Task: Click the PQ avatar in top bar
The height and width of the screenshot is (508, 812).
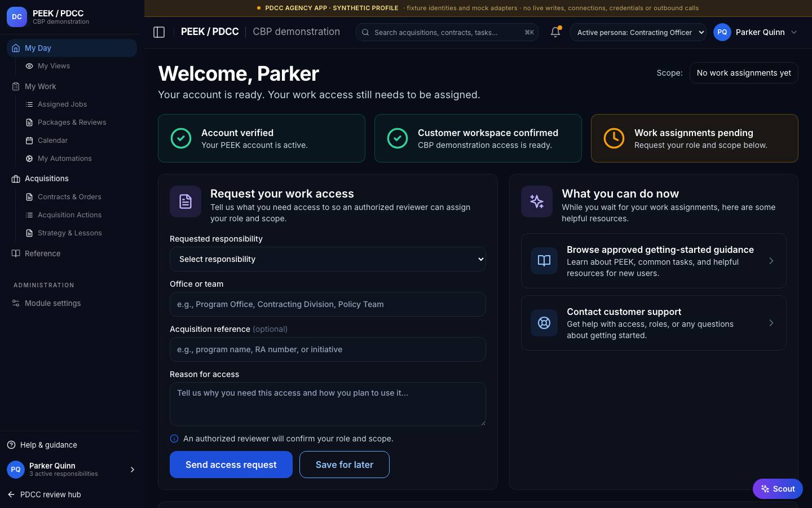Action: [722, 32]
